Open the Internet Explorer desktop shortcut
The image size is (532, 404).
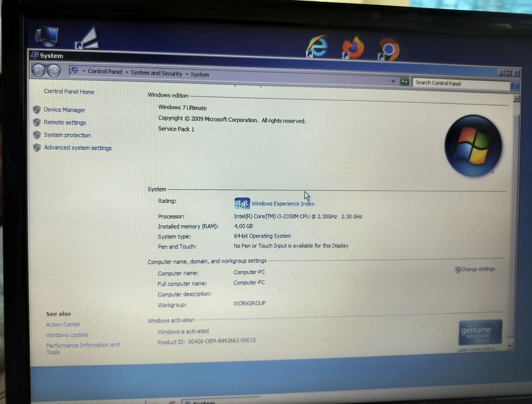(317, 46)
